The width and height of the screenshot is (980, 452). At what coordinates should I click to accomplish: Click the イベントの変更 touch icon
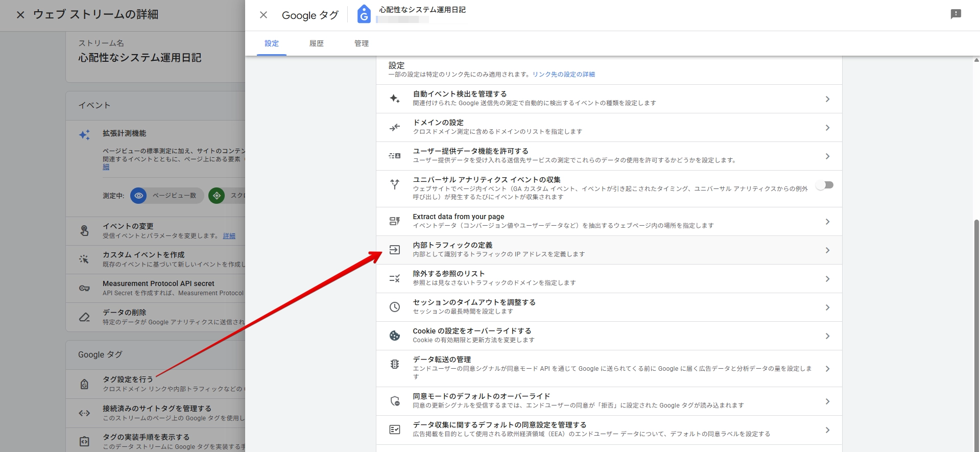[x=84, y=230]
